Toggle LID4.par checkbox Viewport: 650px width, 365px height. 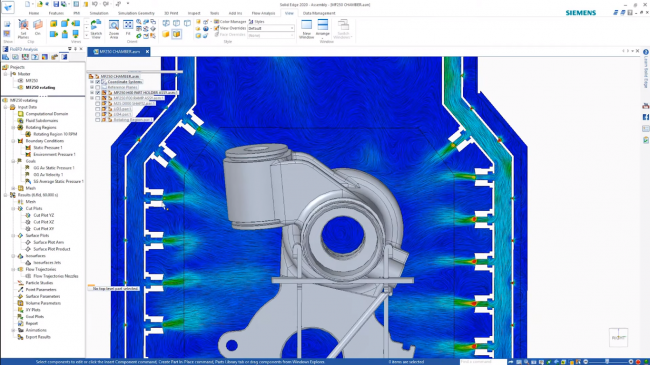click(x=98, y=114)
